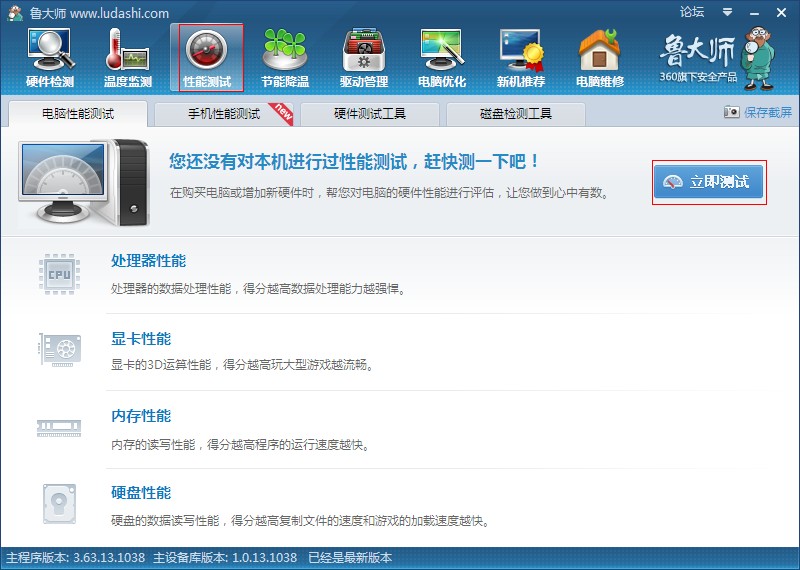Open 硬件检测 hardware detection section

tap(50, 58)
